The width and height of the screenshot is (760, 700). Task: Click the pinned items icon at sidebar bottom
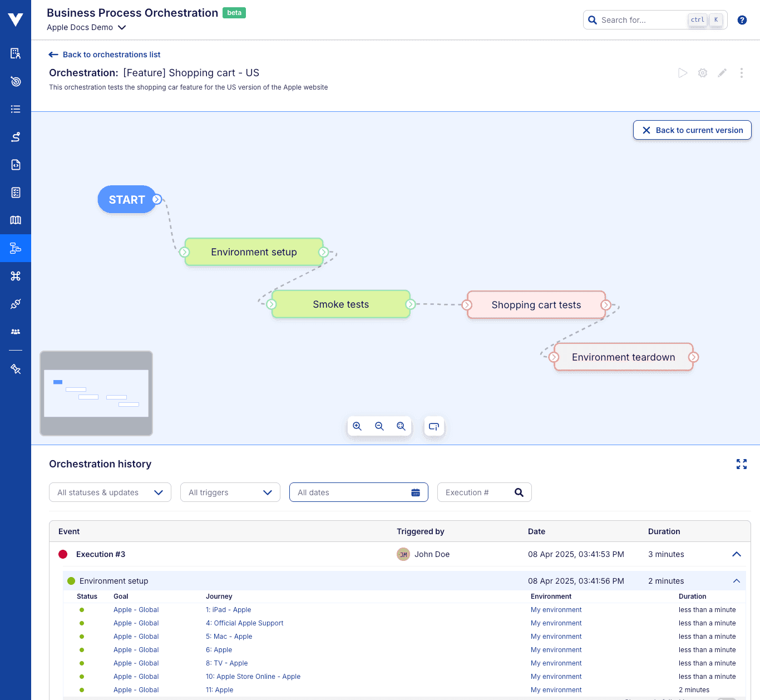coord(15,368)
